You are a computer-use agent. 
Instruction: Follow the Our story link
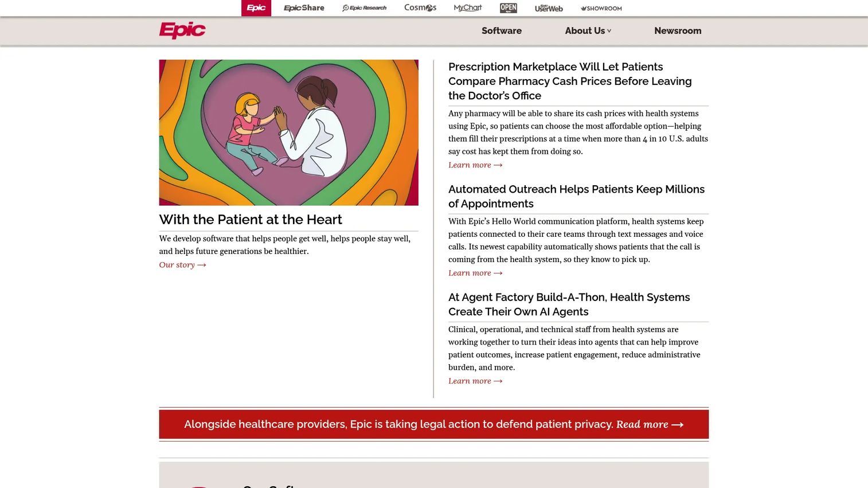click(x=182, y=265)
